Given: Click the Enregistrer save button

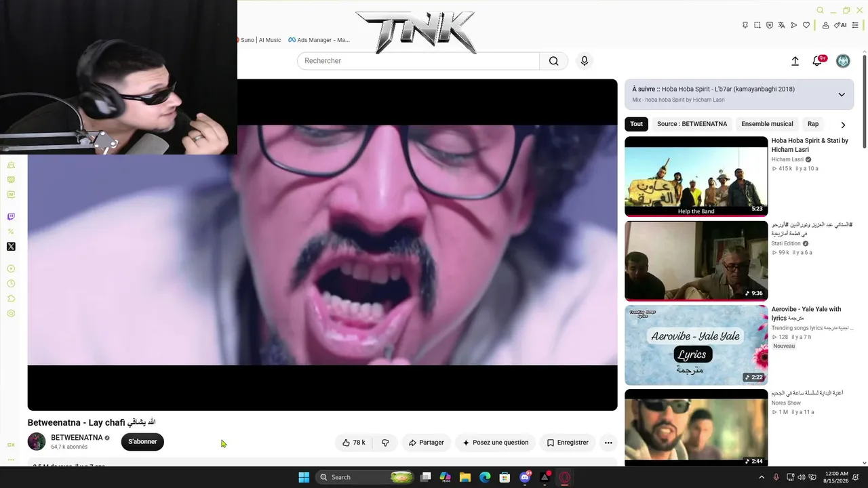Looking at the screenshot, I should tap(568, 443).
